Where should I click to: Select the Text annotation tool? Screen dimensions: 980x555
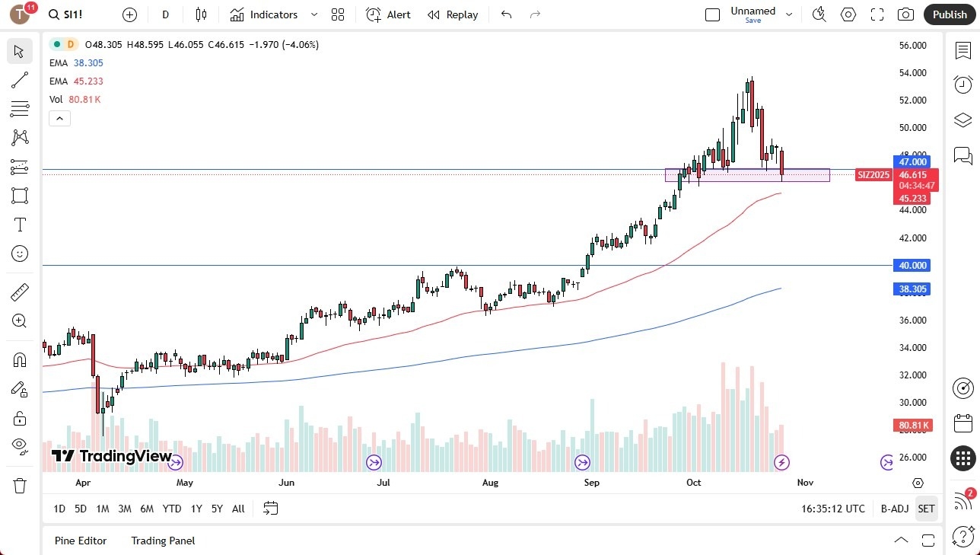point(20,225)
